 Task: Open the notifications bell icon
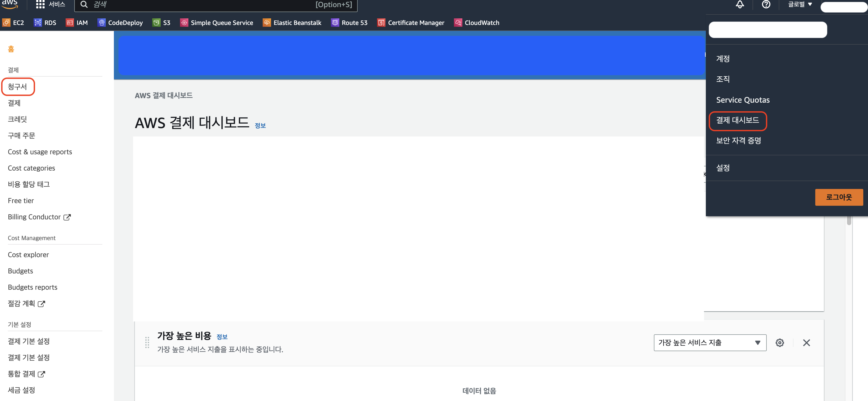(x=740, y=4)
